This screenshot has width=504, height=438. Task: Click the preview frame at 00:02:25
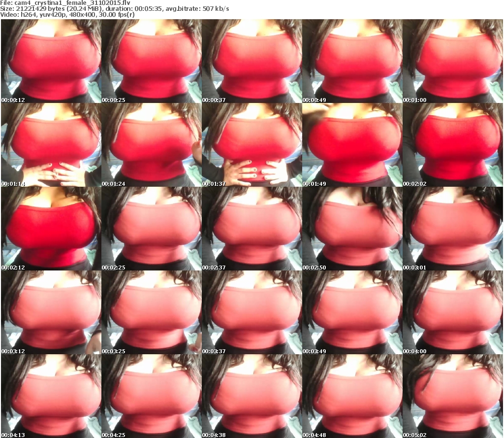[152, 229]
